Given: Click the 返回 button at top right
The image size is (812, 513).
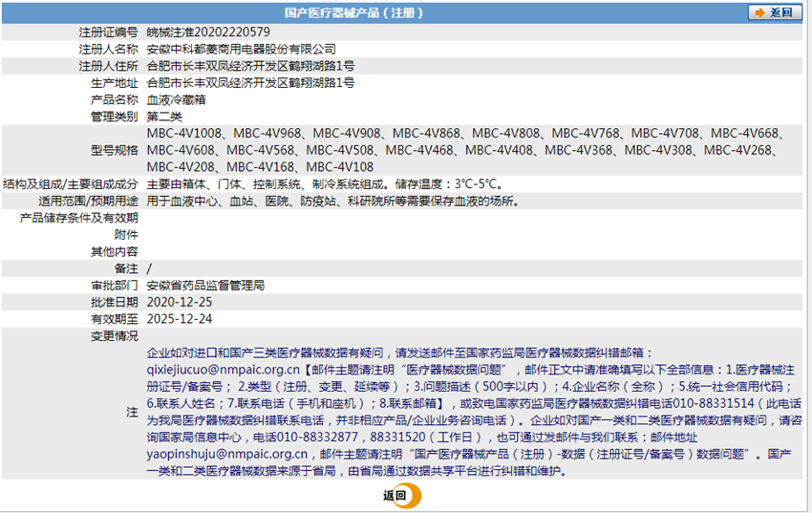Looking at the screenshot, I should pyautogui.click(x=775, y=12).
